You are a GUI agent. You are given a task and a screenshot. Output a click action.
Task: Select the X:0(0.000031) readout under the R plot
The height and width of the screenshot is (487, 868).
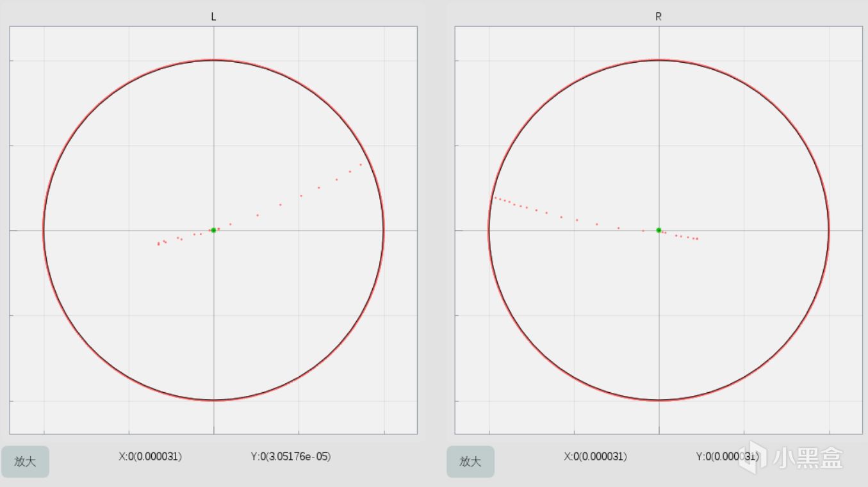[x=595, y=457]
